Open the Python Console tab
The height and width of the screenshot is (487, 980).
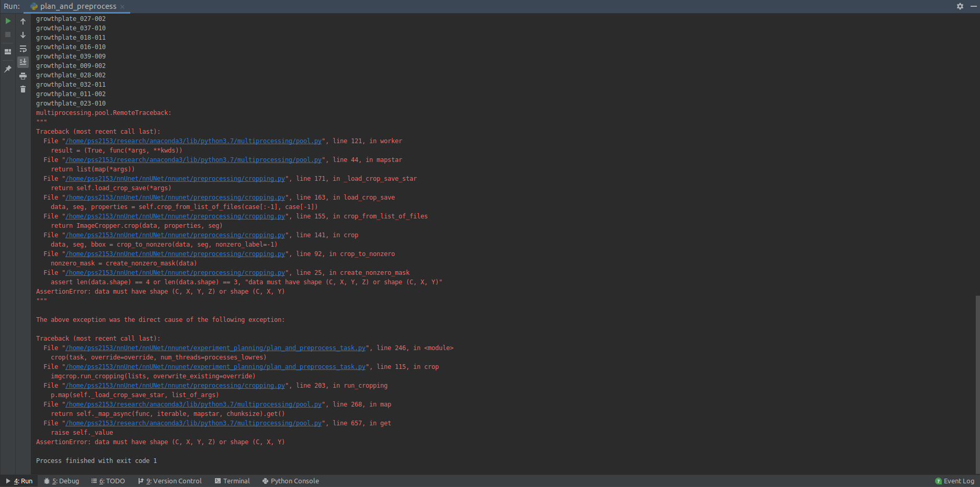pos(291,481)
